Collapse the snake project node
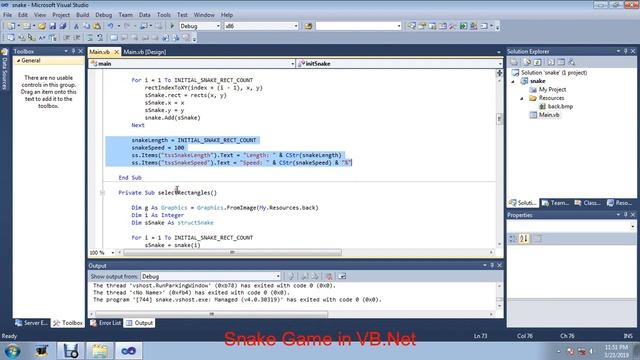 513,81
